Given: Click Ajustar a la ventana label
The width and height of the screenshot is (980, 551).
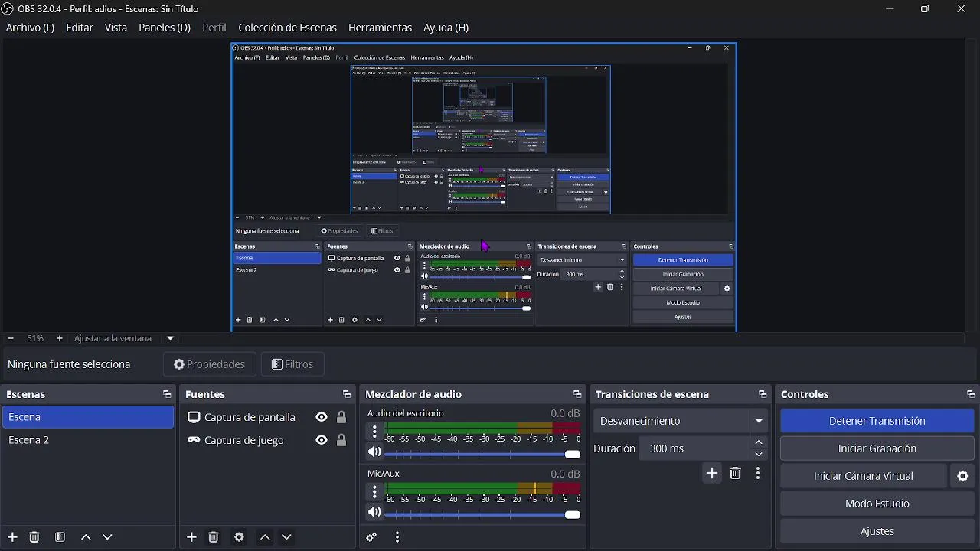Looking at the screenshot, I should tap(113, 338).
